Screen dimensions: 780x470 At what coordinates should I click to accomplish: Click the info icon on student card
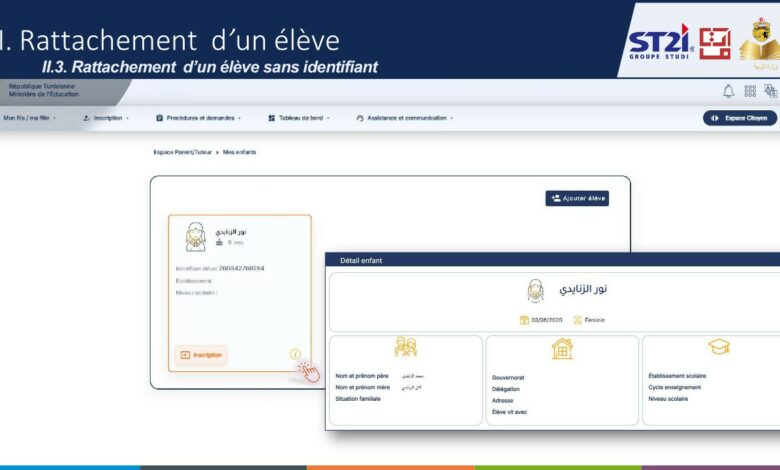coord(295,354)
